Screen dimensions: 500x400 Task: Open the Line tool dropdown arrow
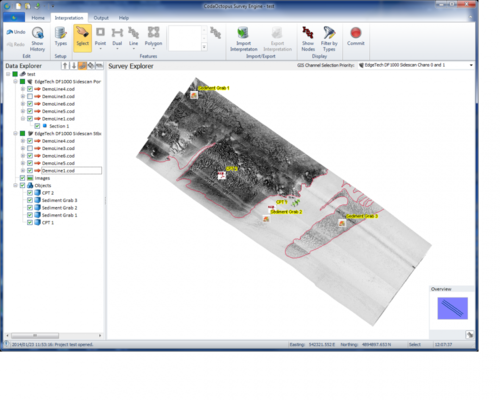click(133, 49)
